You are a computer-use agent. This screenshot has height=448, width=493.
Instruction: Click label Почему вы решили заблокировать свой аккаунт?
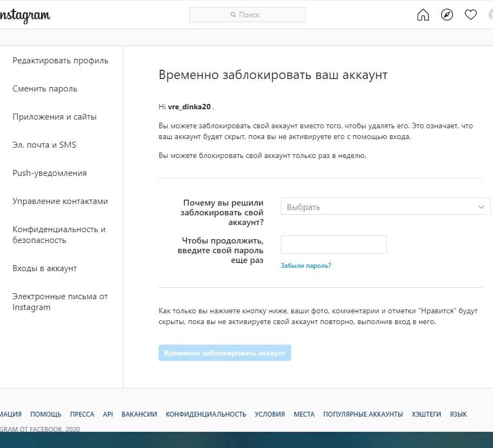222,213
